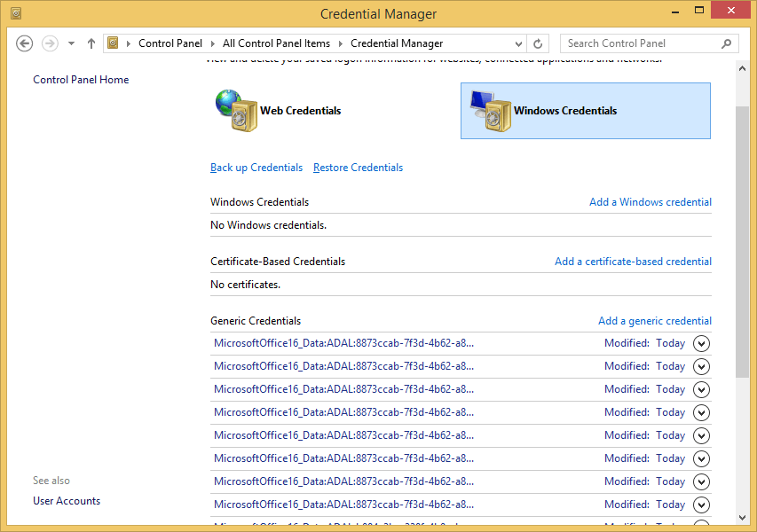Click the scrollbar down arrow
Image resolution: width=757 pixels, height=532 pixels.
click(x=742, y=518)
